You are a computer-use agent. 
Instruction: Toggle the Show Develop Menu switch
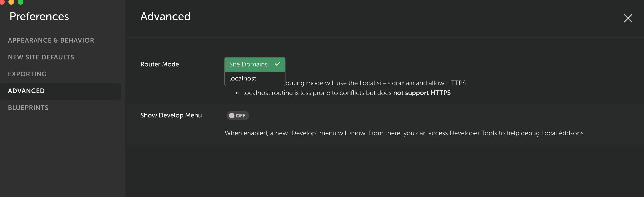pos(237,116)
